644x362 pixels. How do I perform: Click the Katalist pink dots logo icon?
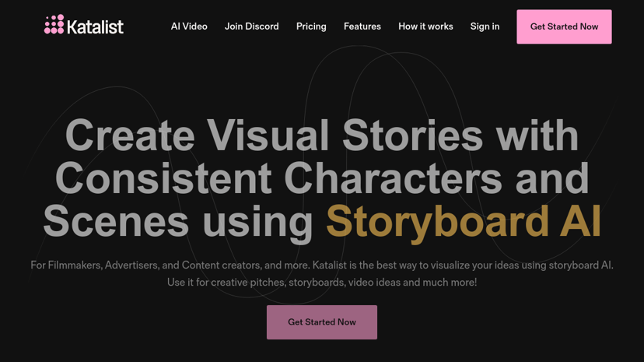(x=54, y=25)
